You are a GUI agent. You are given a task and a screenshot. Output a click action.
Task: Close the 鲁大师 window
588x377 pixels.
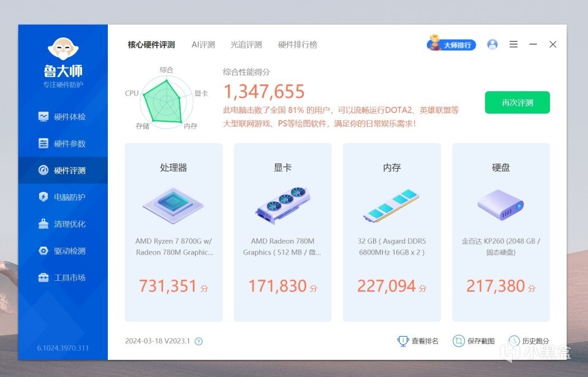click(x=552, y=44)
